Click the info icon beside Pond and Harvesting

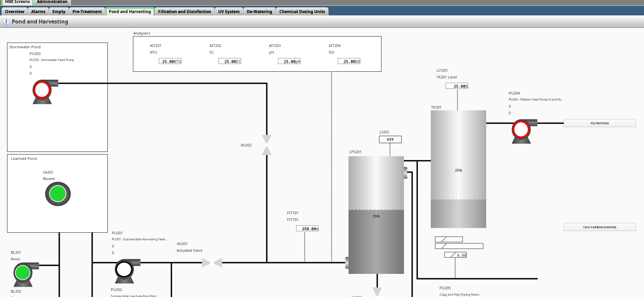6,21
